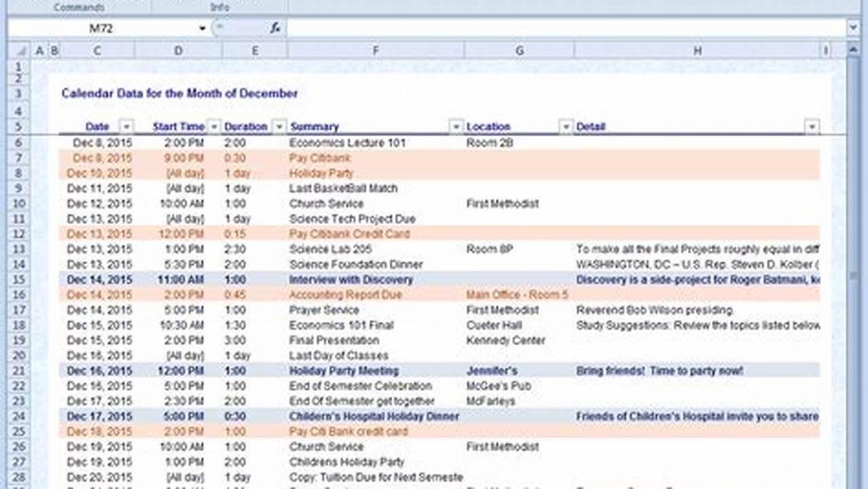
Task: Select column F header
Action: point(376,50)
